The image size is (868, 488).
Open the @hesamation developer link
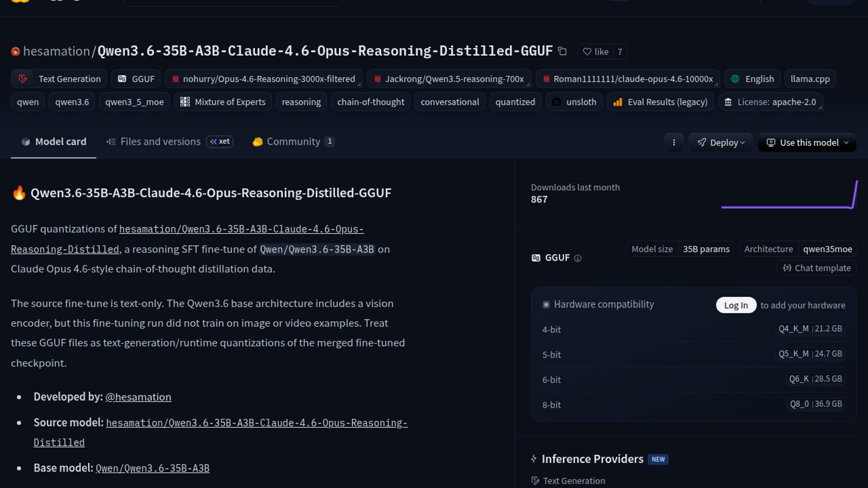point(138,397)
